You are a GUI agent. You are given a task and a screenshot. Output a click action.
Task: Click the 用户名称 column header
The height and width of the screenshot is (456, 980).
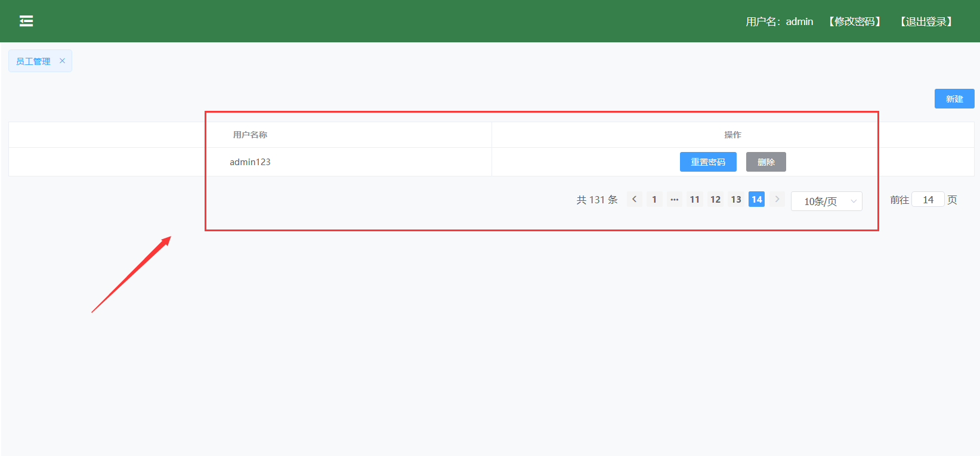coord(250,135)
